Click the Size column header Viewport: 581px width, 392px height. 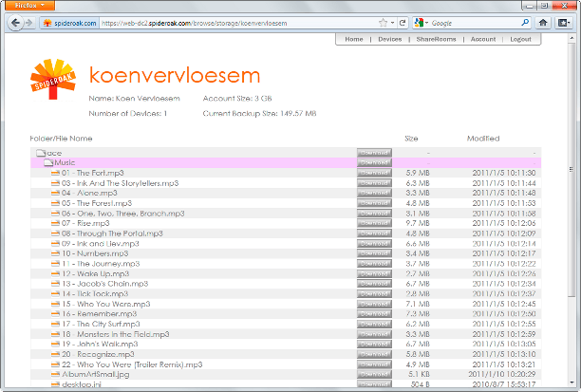click(411, 139)
